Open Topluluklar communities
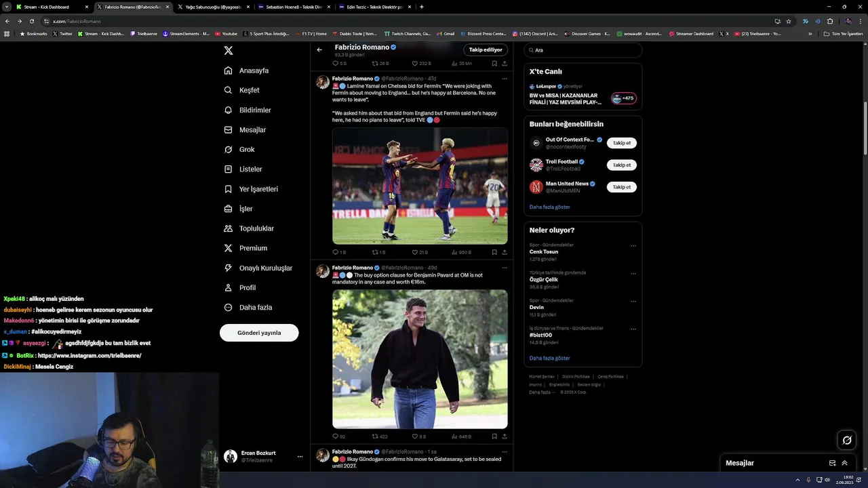 point(249,228)
